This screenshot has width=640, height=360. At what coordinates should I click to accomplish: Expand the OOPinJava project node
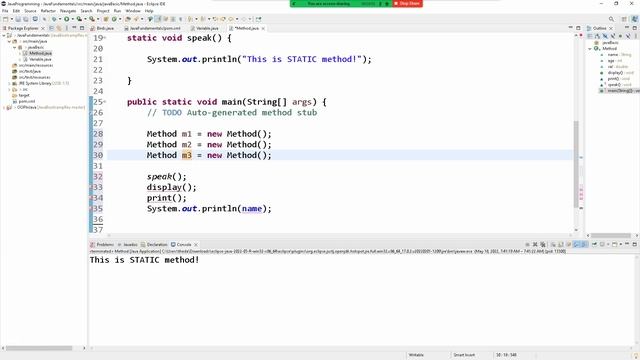pyautogui.click(x=4, y=107)
